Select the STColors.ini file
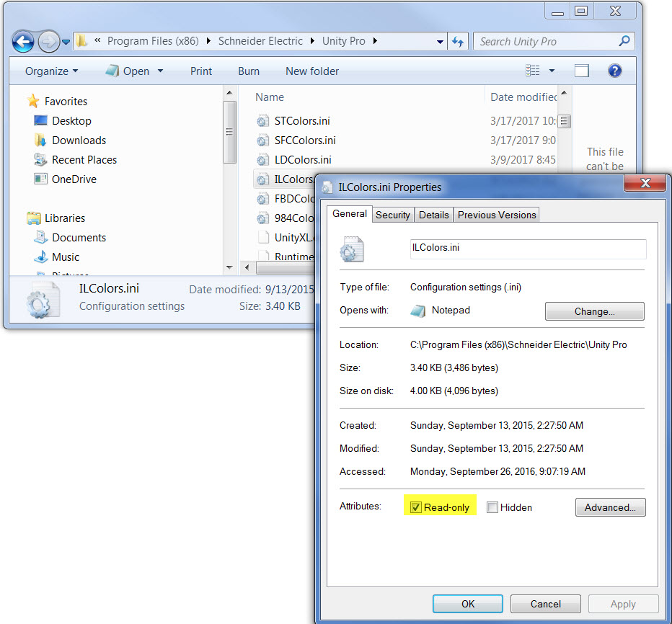Viewport: 672px width, 624px height. 302,121
